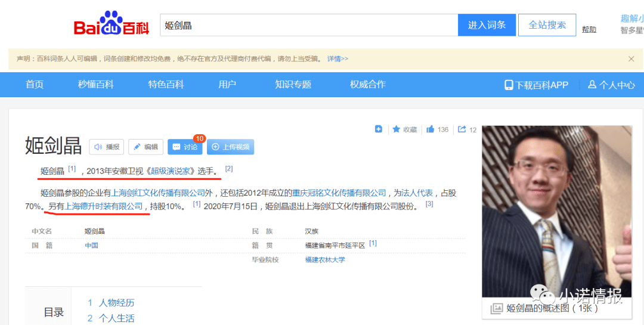Jump to 人物经历 in table of contents
Screen dimensions: 644x325
(116, 303)
